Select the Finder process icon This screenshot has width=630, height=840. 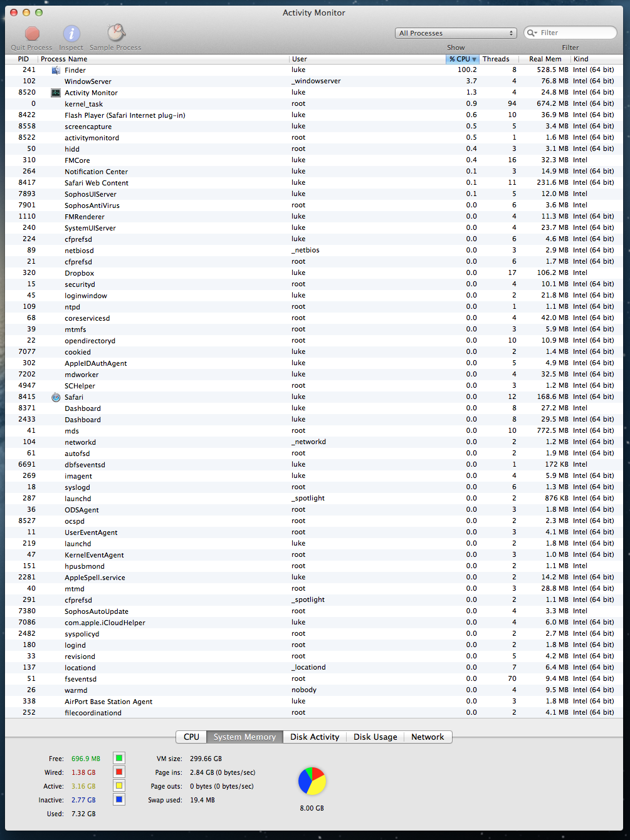pyautogui.click(x=56, y=70)
